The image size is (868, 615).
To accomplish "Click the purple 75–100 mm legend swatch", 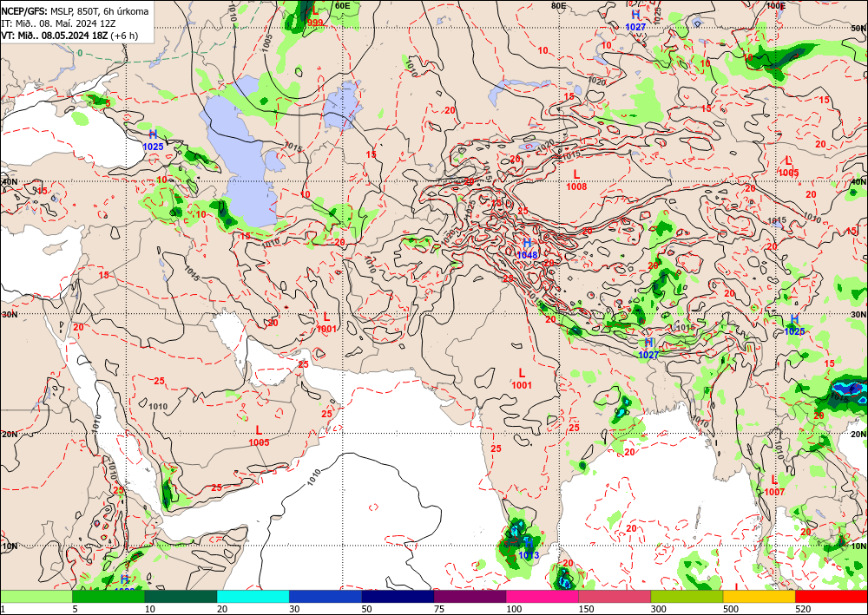I will [x=470, y=597].
